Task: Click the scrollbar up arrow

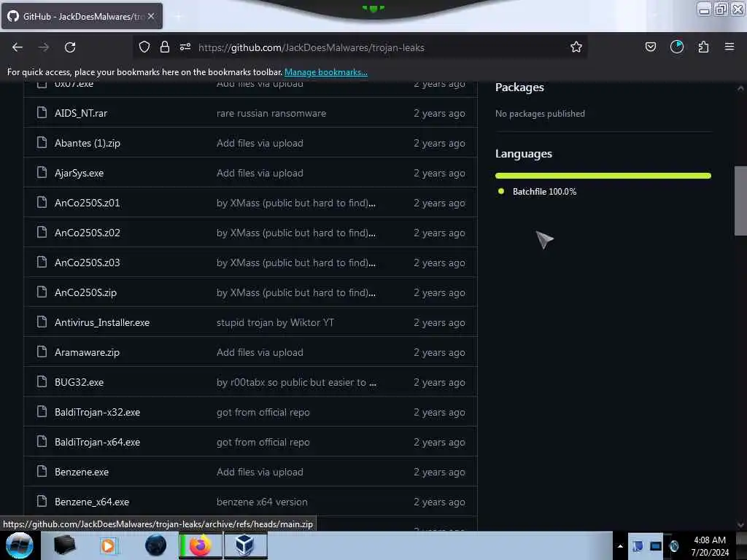Action: click(740, 88)
